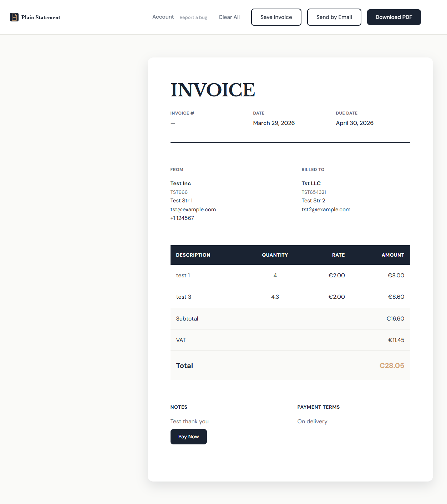This screenshot has width=447, height=504.
Task: Click the FROM section label
Action: 177,170
